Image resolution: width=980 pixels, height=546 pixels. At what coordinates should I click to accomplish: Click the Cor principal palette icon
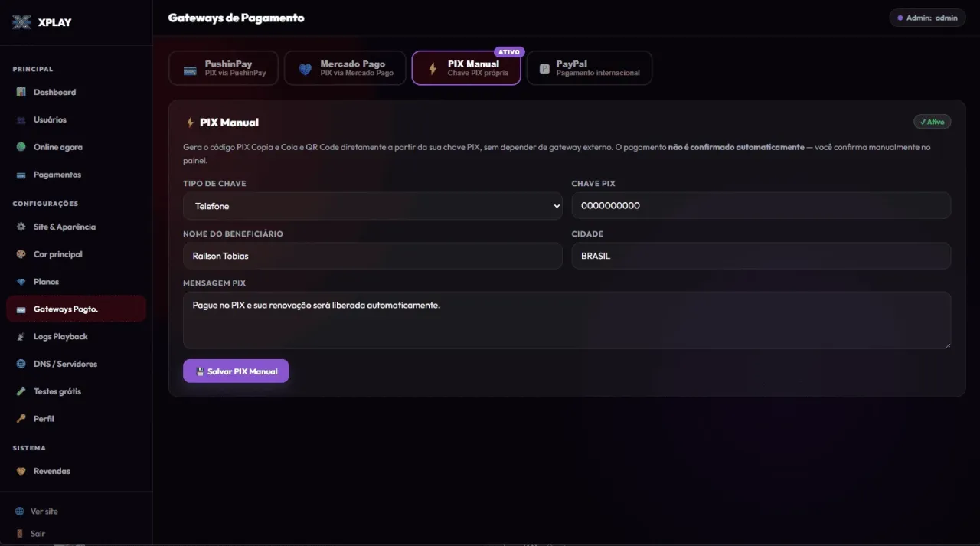pyautogui.click(x=21, y=254)
